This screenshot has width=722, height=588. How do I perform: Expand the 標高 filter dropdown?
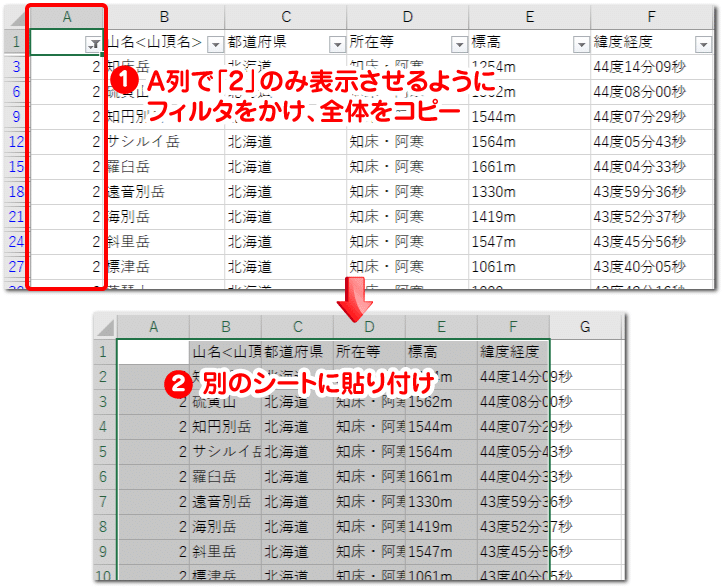pyautogui.click(x=581, y=45)
